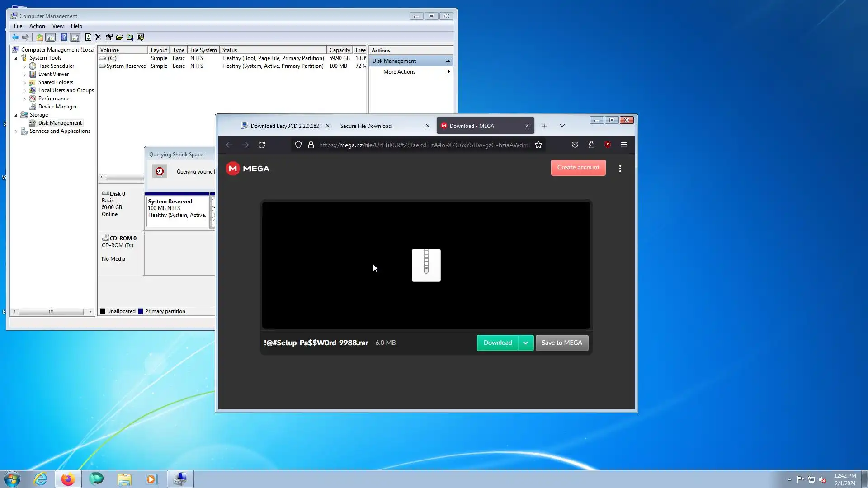Image resolution: width=868 pixels, height=488 pixels.
Task: Click the Create account button
Action: point(578,168)
